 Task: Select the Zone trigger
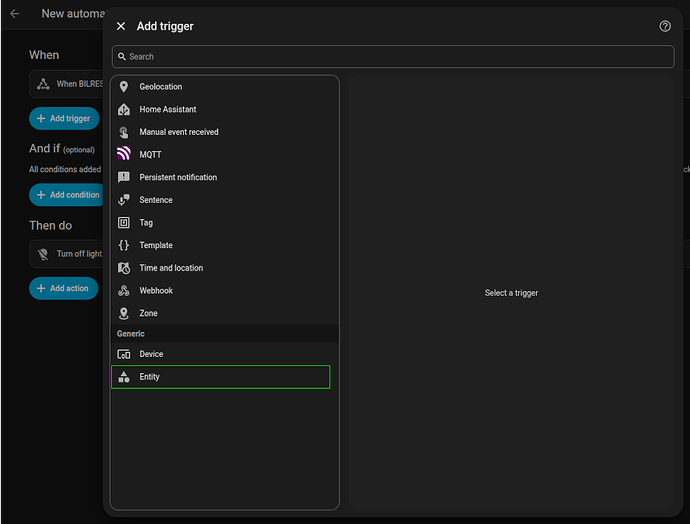pyautogui.click(x=224, y=313)
